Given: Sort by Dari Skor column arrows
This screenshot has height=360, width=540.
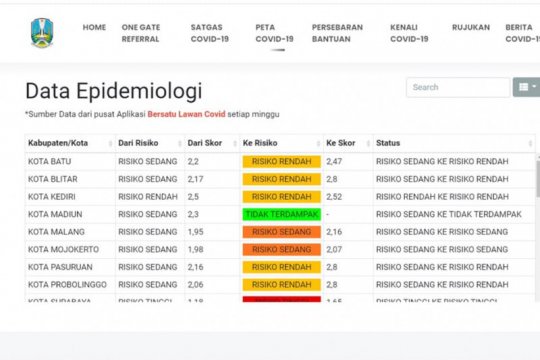Looking at the screenshot, I should click(235, 143).
